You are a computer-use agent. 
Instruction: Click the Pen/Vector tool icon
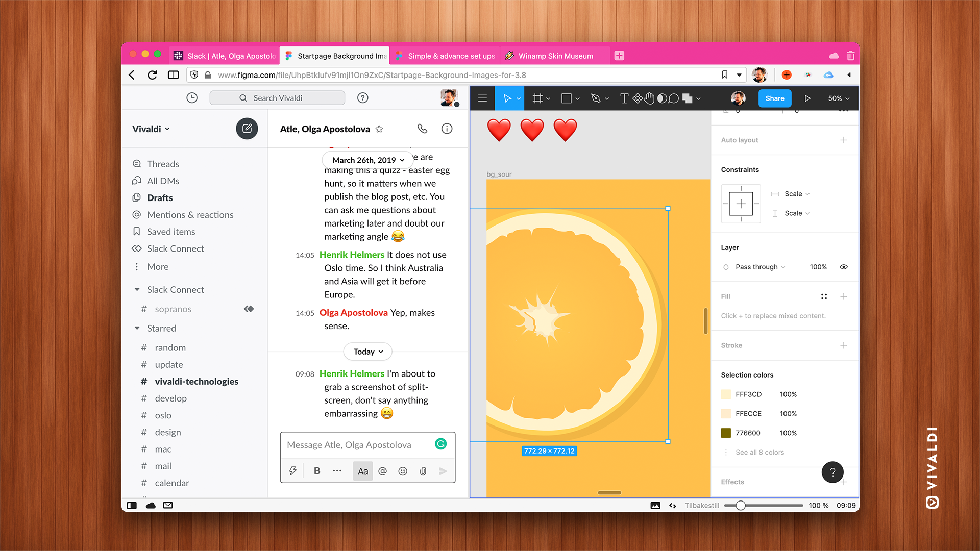[596, 98]
